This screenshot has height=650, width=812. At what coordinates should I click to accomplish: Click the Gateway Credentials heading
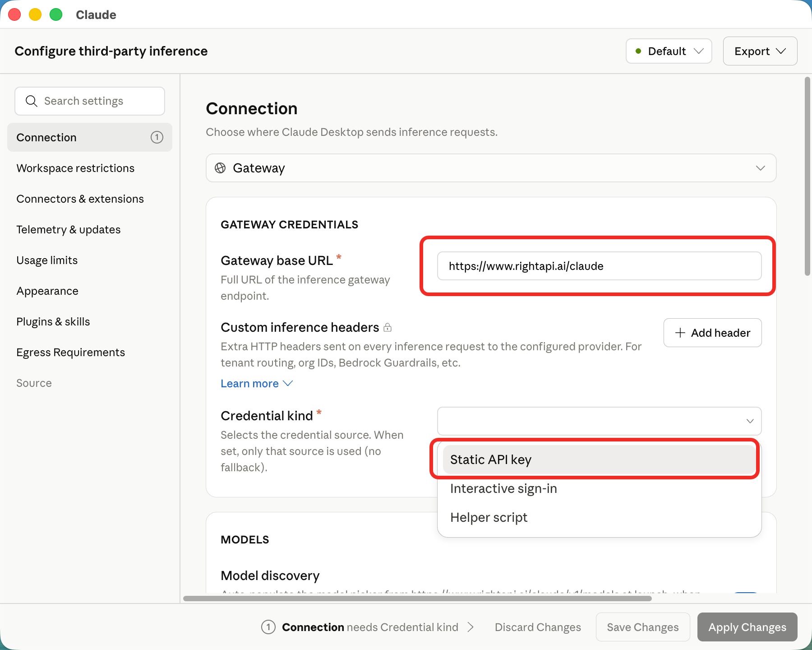pyautogui.click(x=289, y=224)
